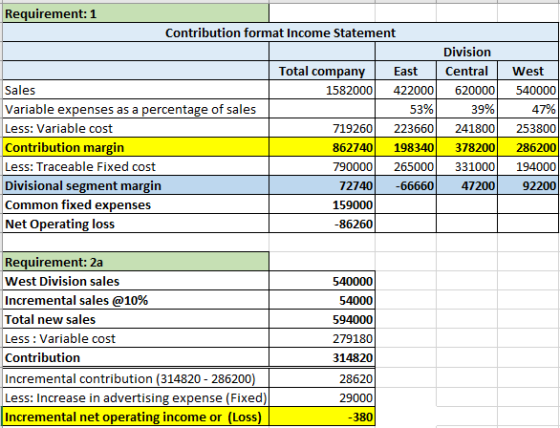Select the 'Requirement: 2a' header cell
Viewport: 560px width, 428px height.
point(136,262)
